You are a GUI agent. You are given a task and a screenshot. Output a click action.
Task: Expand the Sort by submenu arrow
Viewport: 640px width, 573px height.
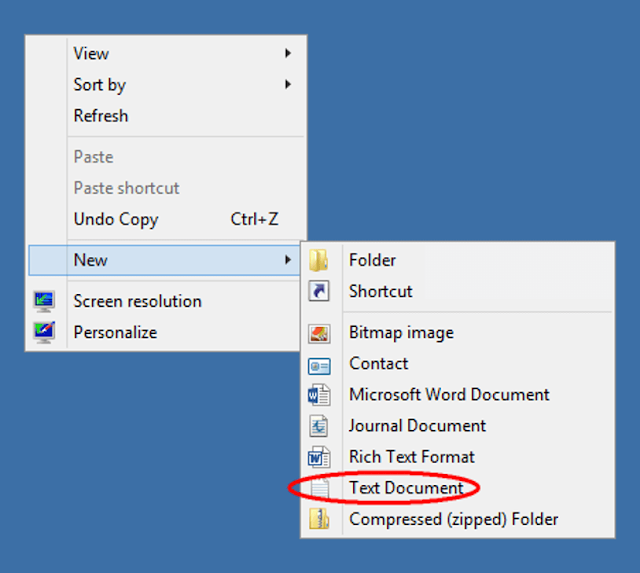click(x=288, y=84)
